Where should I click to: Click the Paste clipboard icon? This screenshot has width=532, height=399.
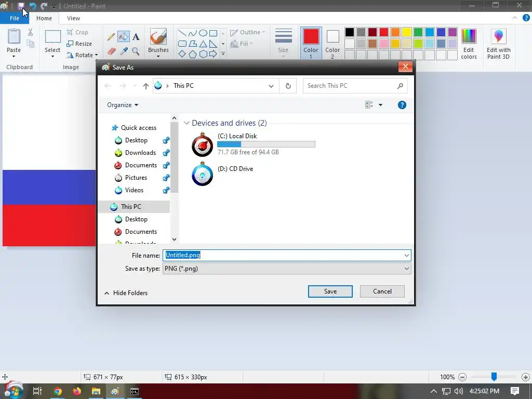(x=14, y=36)
